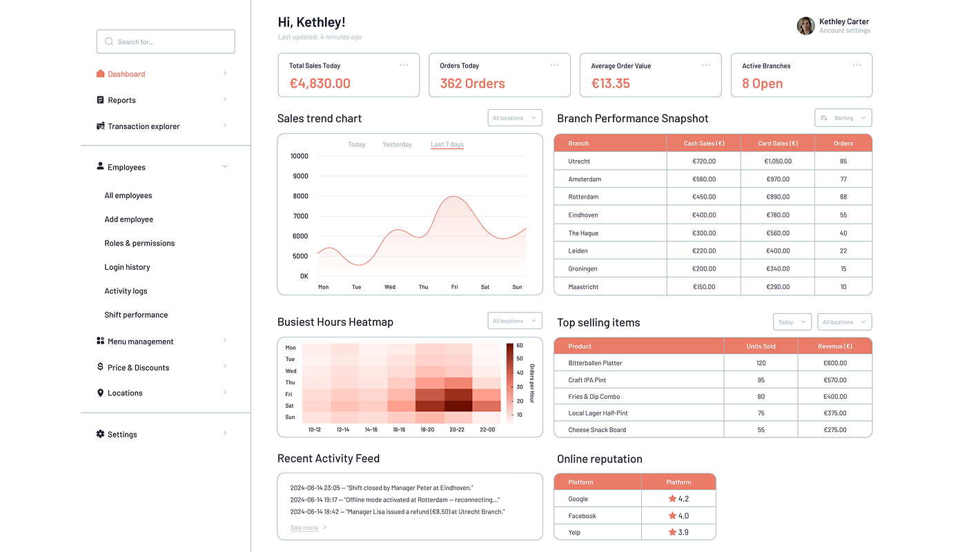This screenshot has height=552, width=980.
Task: Open the Branch Performance Sorting dropdown
Action: pos(843,118)
